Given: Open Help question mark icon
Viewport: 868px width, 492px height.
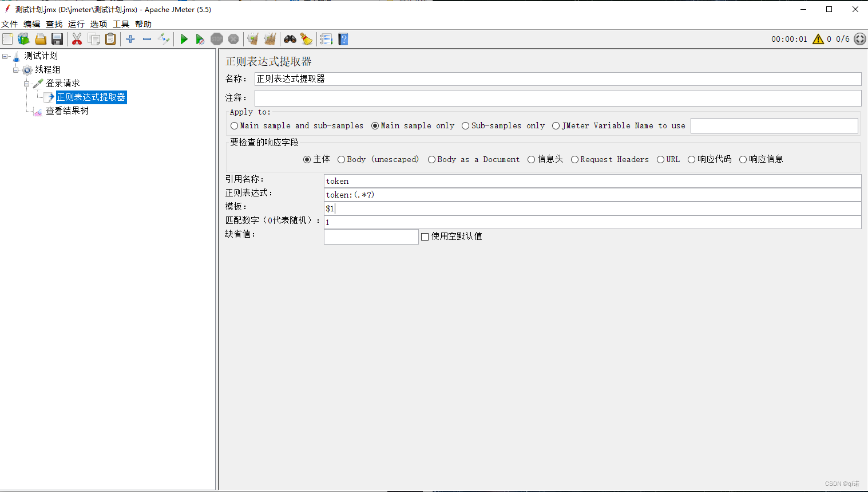Looking at the screenshot, I should click(x=343, y=39).
